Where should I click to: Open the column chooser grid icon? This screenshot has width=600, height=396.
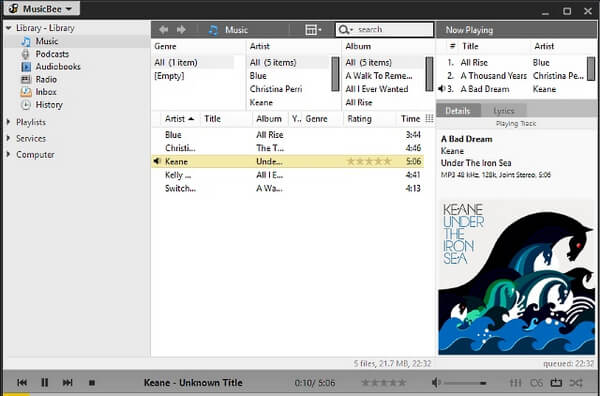(x=429, y=119)
